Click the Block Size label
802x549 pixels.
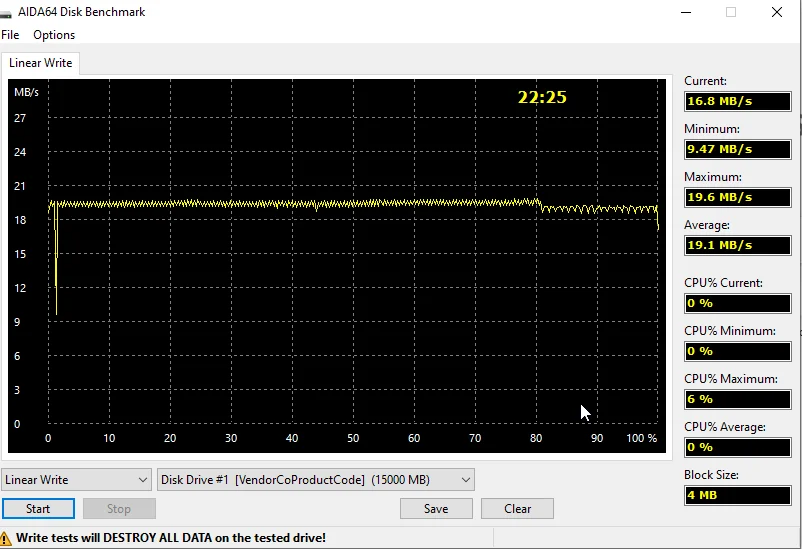click(711, 475)
